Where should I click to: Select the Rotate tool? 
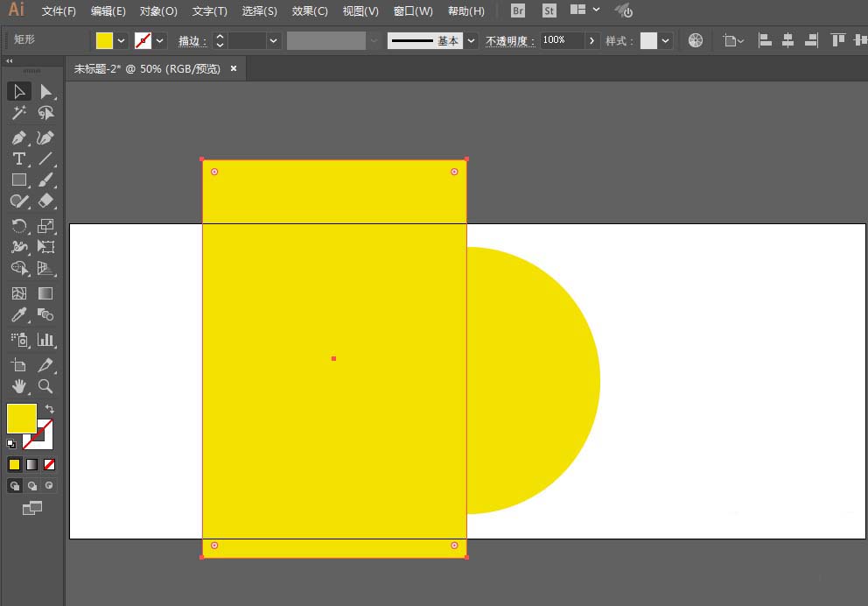(x=19, y=225)
